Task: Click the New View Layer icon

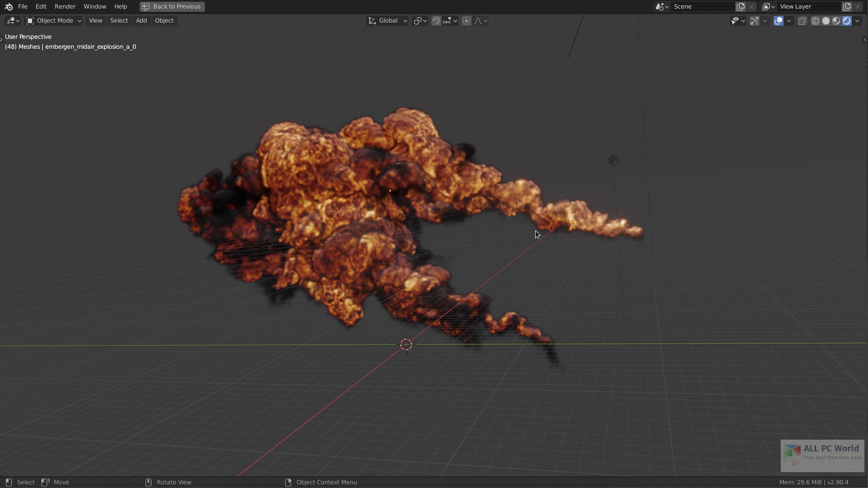Action: point(847,7)
